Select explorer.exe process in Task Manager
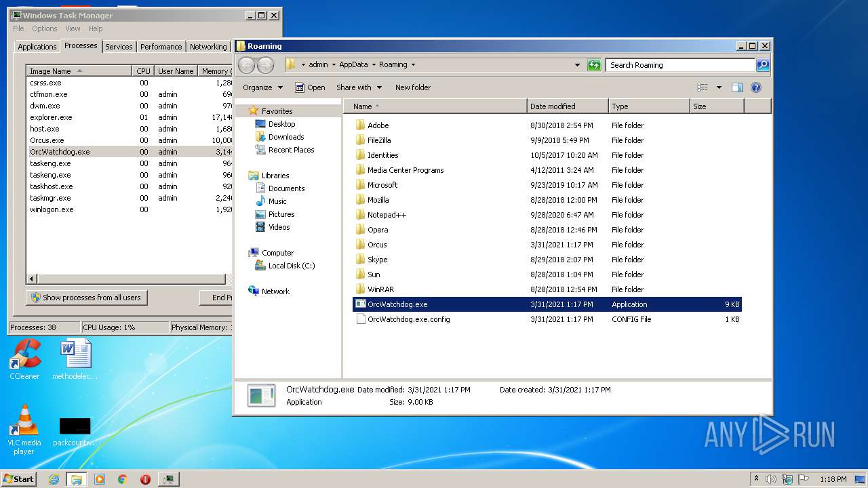 point(130,117)
